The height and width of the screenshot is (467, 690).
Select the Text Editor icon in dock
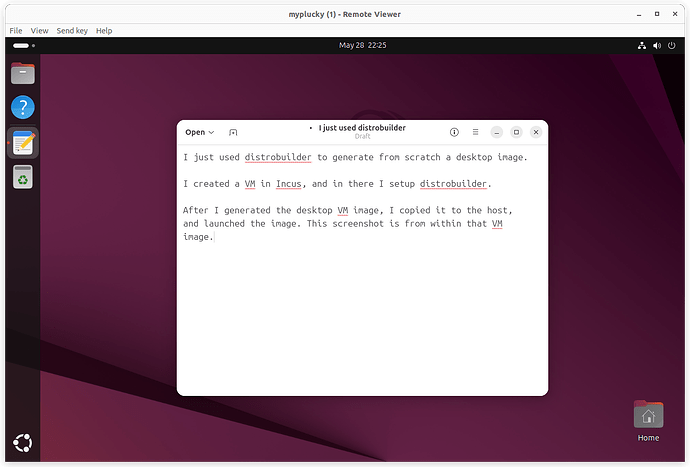click(x=22, y=143)
